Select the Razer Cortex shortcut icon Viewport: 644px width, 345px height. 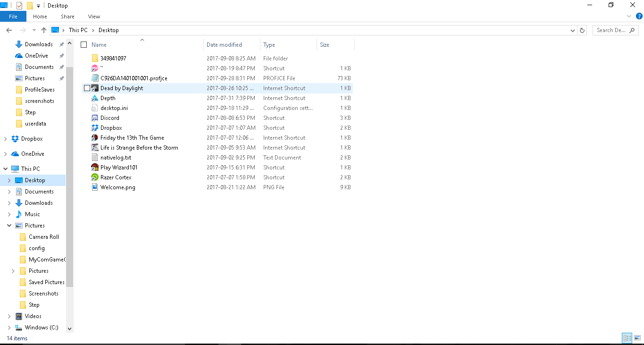(95, 177)
